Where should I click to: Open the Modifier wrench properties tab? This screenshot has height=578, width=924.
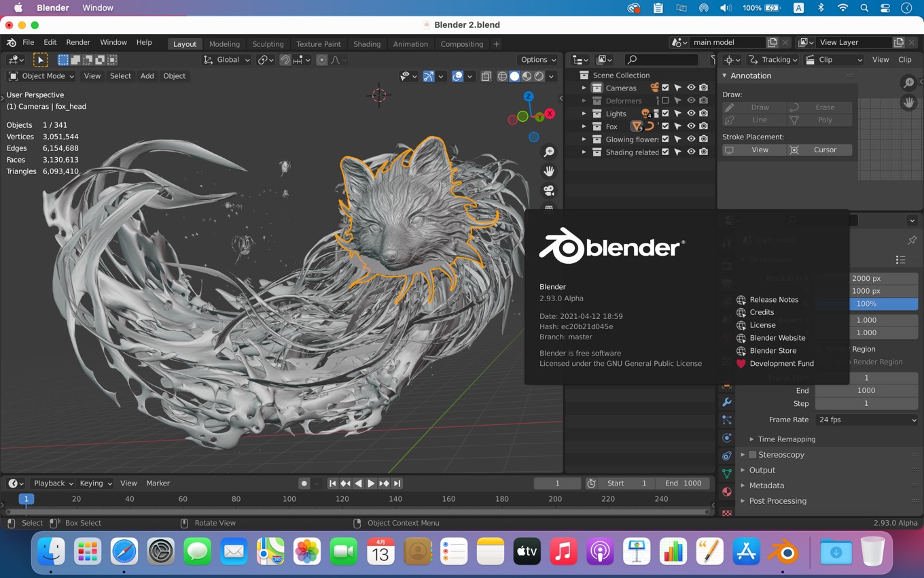point(727,402)
